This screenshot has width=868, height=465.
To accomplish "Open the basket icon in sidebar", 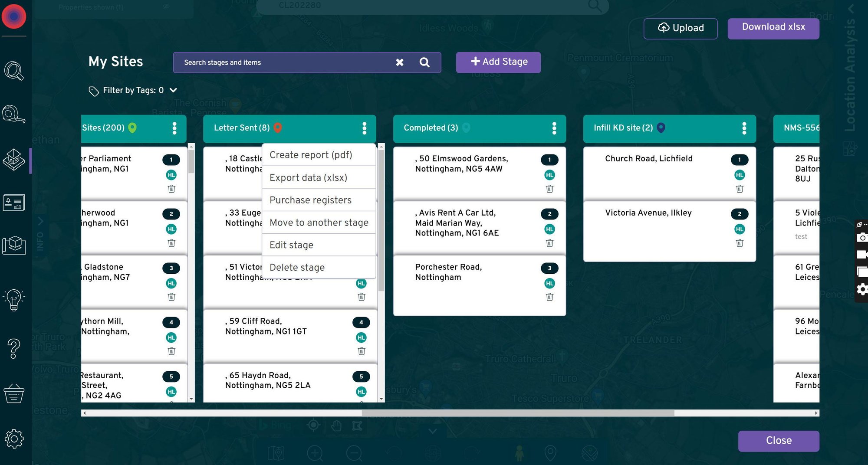I will coord(14,393).
